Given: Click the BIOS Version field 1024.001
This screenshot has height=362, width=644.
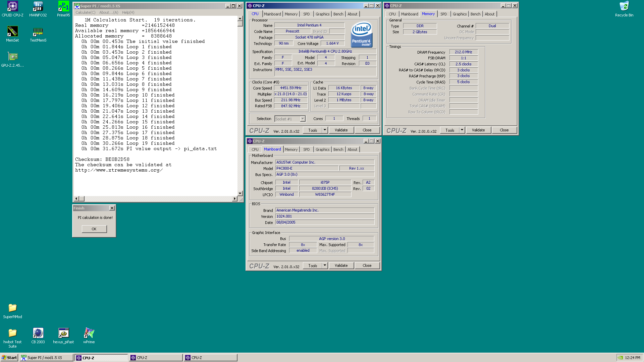Looking at the screenshot, I should click(x=325, y=216).
